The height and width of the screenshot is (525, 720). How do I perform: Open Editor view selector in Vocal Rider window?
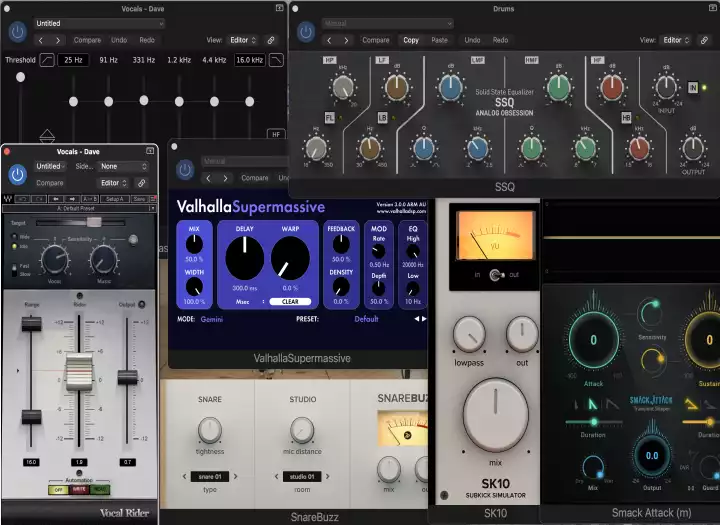pyautogui.click(x=114, y=183)
